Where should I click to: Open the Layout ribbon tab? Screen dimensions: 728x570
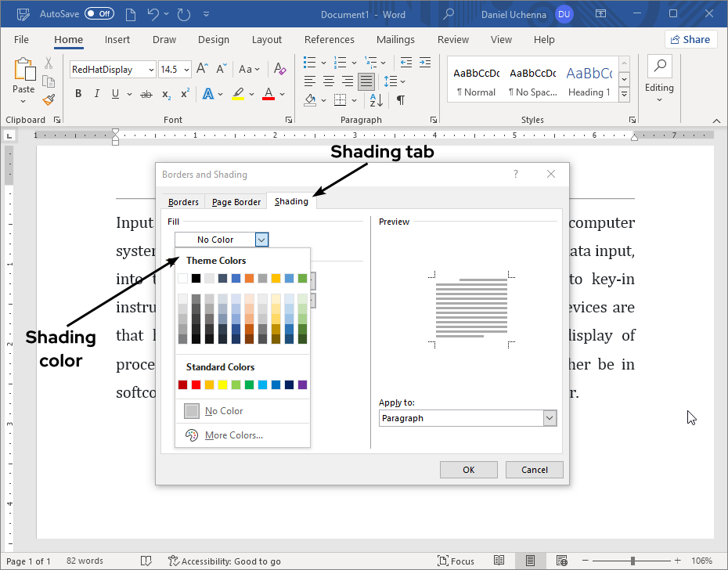pyautogui.click(x=267, y=40)
